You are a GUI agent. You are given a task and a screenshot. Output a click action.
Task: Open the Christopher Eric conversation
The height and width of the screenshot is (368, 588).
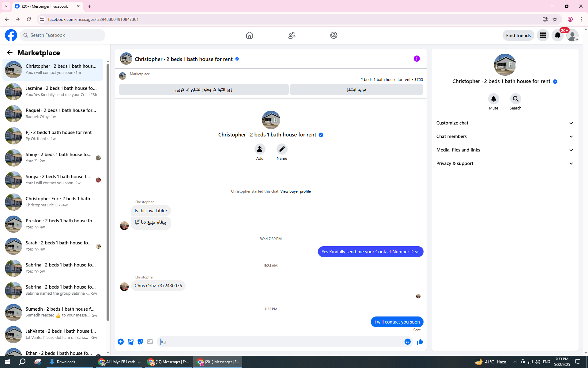point(53,202)
